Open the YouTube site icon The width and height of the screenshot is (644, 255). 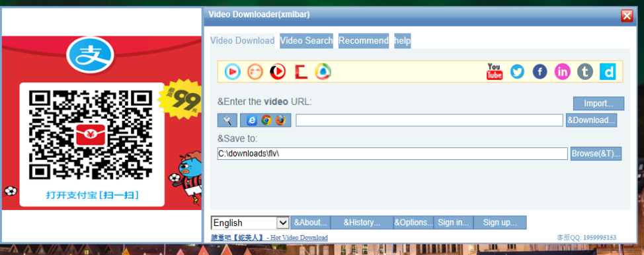(x=494, y=72)
